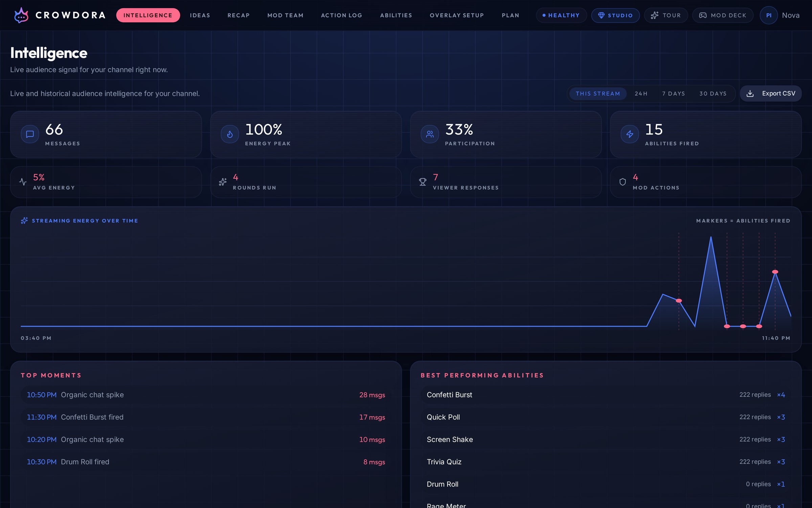Click the Healthy status dot
This screenshot has width=812, height=508.
(544, 15)
